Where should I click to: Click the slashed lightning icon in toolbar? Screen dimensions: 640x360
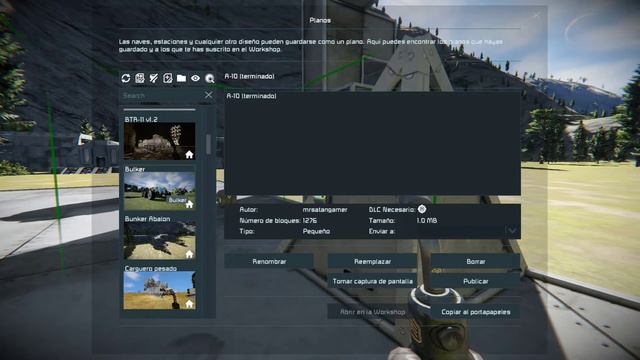click(153, 78)
